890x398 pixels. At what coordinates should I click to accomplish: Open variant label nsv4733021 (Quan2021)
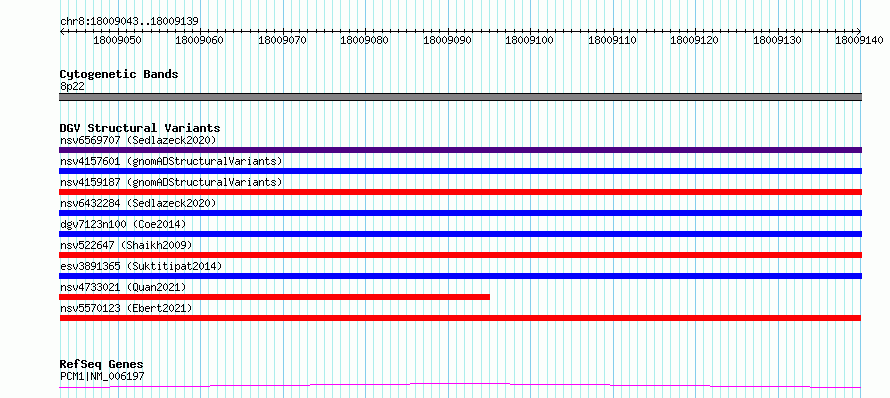(123, 287)
